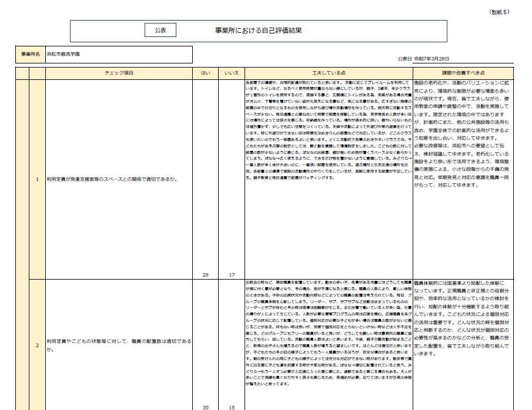Image resolution: width=532 pixels, height=410 pixels.
Task: Select the はい count 30 in row 2
Action: tap(205, 407)
